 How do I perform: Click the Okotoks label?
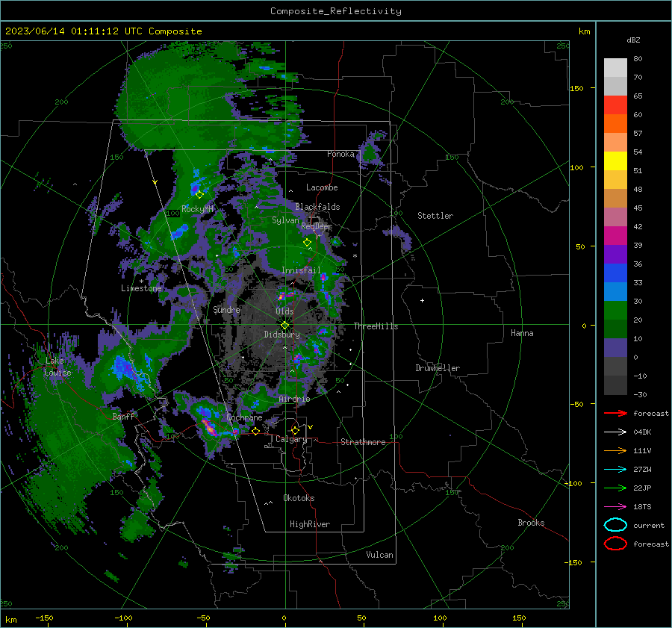[x=299, y=498]
